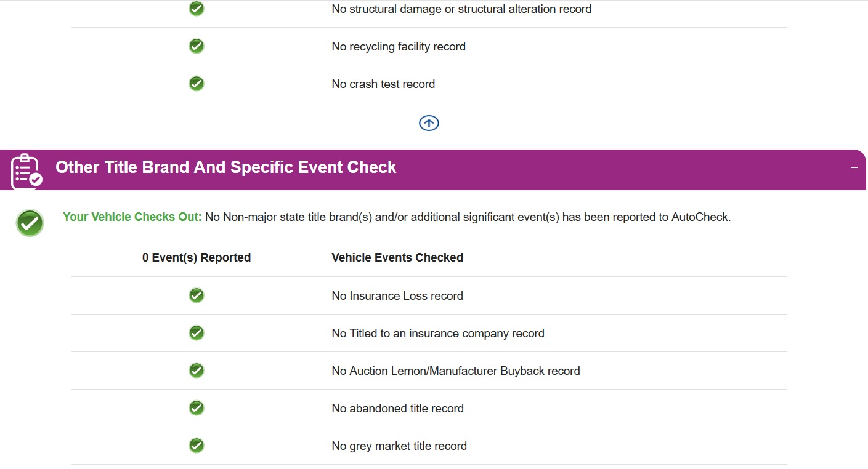Click green check beside No crash test record
The width and height of the screenshot is (868, 469).
click(197, 84)
